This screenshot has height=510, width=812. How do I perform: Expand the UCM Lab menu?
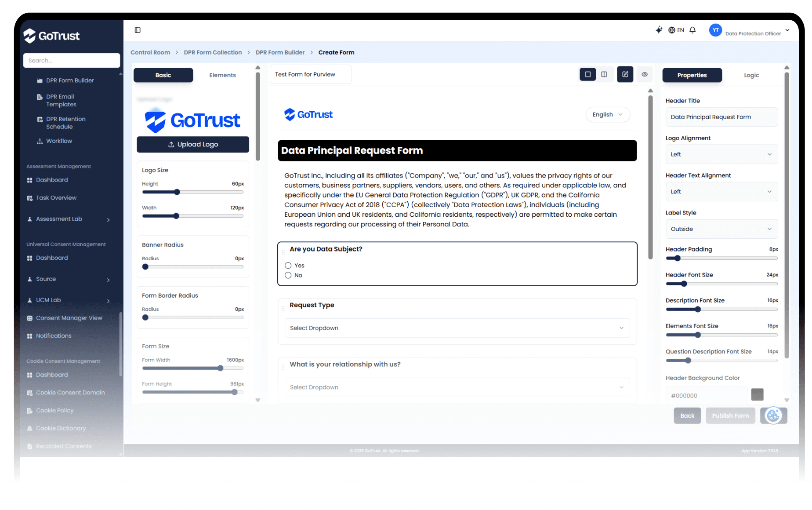tap(109, 301)
